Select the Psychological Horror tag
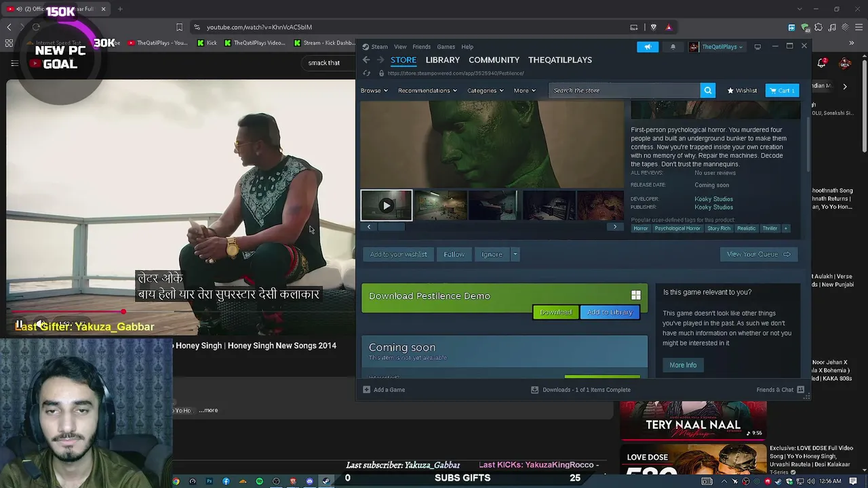Image resolution: width=868 pixels, height=488 pixels. (x=677, y=228)
